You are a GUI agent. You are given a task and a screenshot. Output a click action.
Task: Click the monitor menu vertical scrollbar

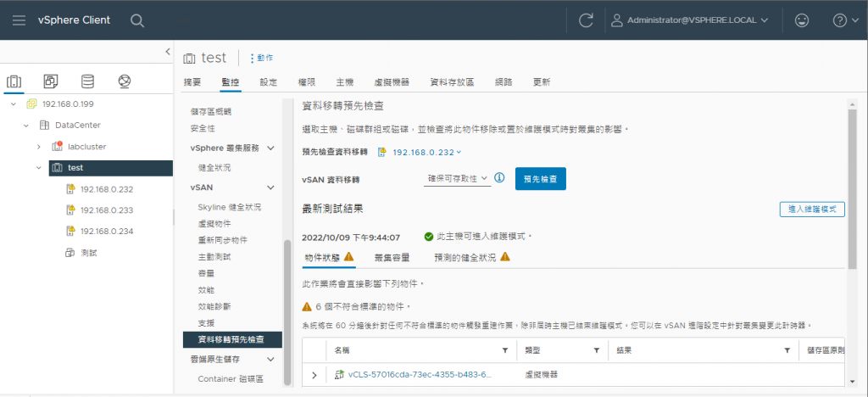coord(287,313)
